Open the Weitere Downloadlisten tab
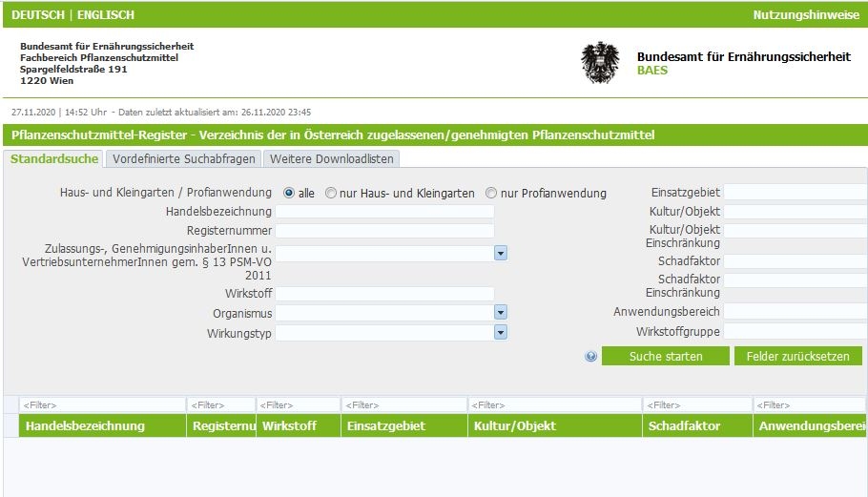 330,158
